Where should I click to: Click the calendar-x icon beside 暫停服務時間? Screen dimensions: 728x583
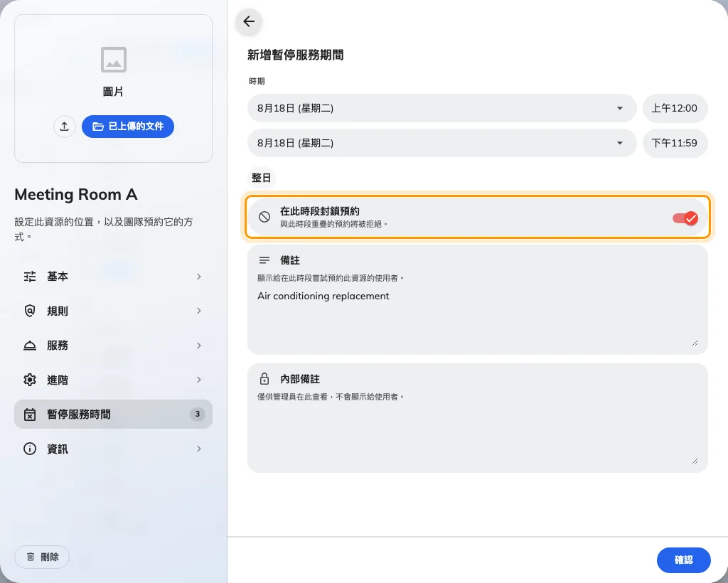(30, 414)
